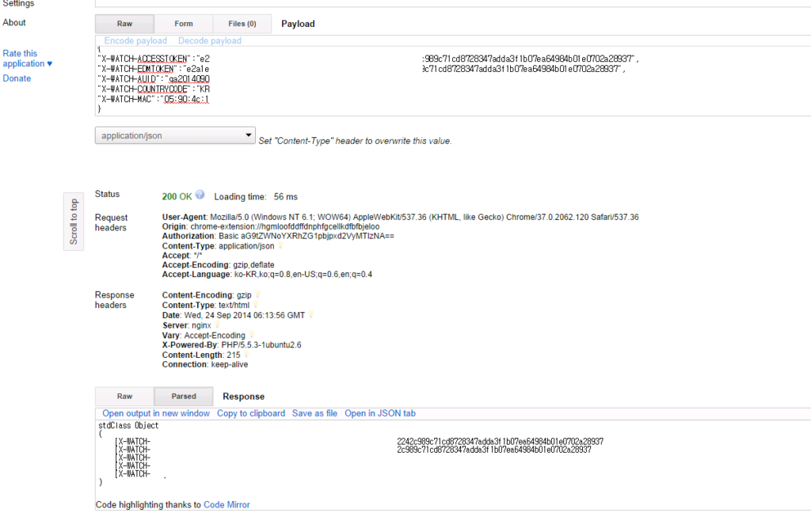This screenshot has height=532, width=811.
Task: Click the Encode payload link
Action: (x=135, y=40)
